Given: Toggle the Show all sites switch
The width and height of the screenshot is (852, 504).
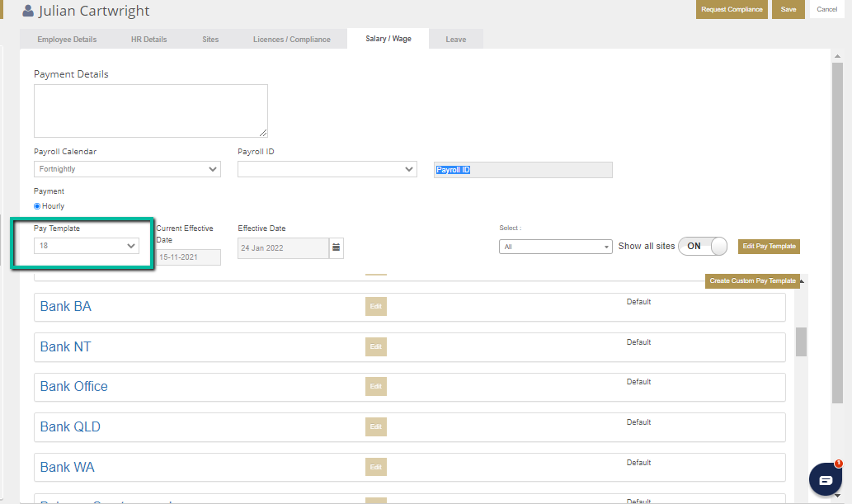Looking at the screenshot, I should (x=703, y=247).
